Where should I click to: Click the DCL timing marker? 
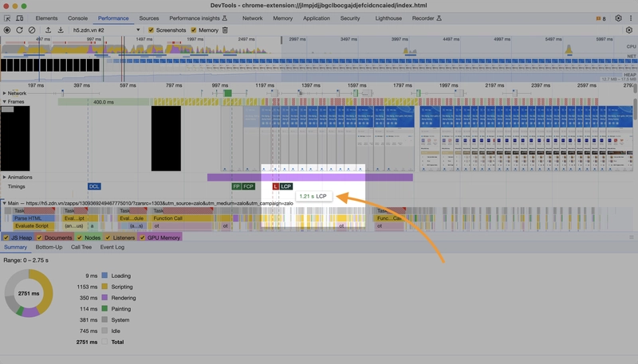94,186
